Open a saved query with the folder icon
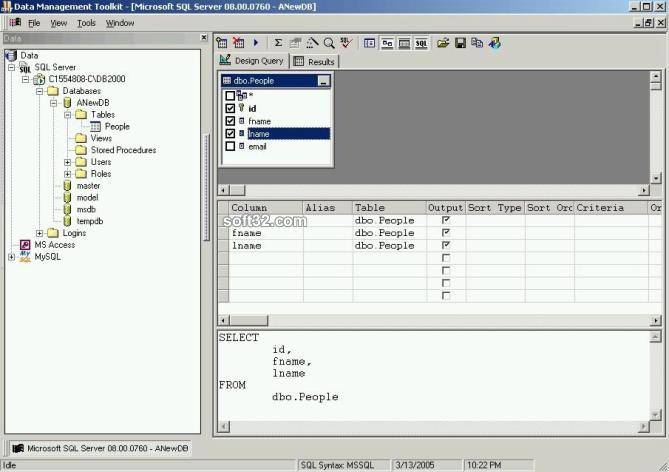669x472 pixels. click(x=443, y=43)
